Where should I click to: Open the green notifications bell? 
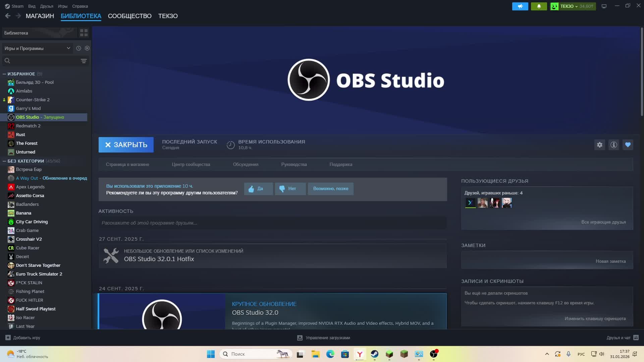(539, 6)
